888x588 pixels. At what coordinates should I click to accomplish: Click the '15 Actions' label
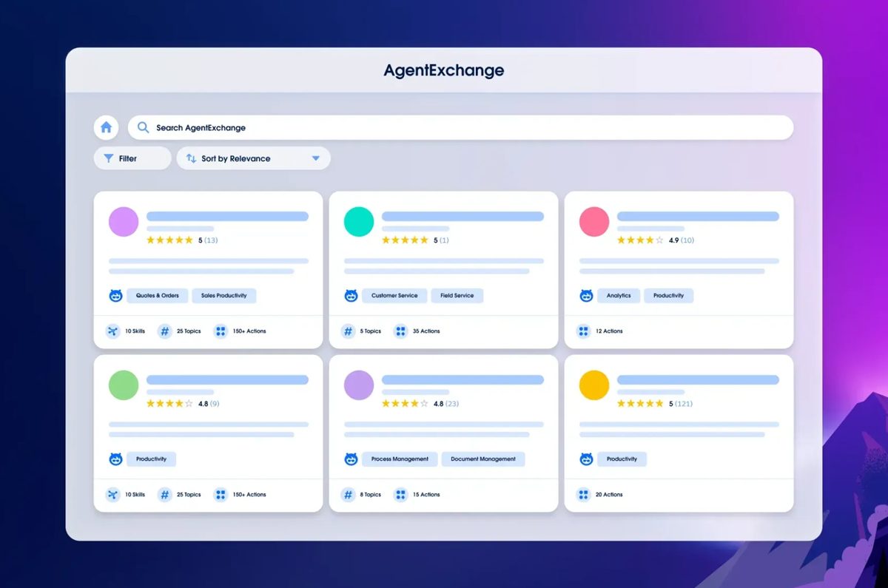click(x=426, y=495)
